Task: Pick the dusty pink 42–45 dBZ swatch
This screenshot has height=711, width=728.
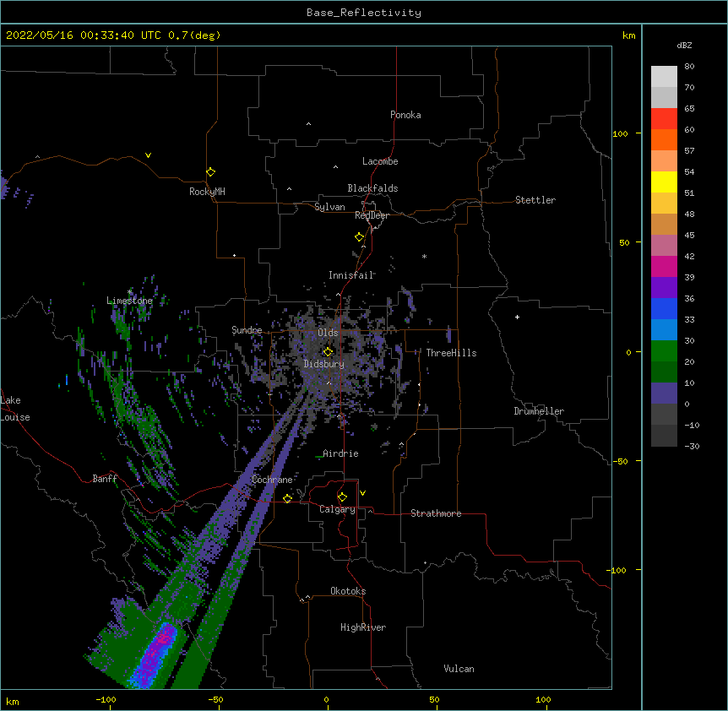Action: (664, 246)
